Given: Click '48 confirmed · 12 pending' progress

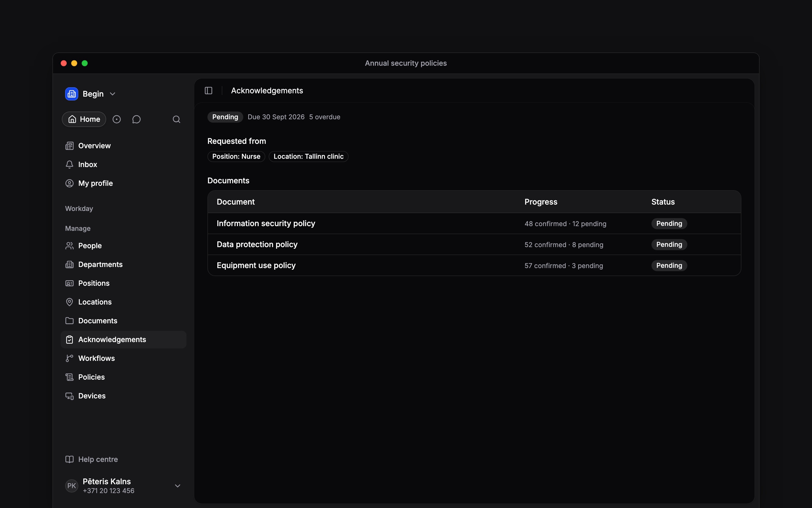Looking at the screenshot, I should pos(565,224).
